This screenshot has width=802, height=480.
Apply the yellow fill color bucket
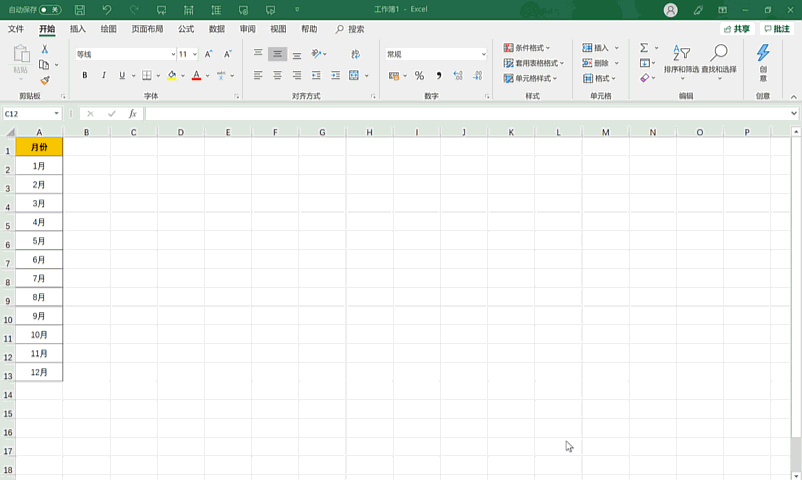(172, 76)
